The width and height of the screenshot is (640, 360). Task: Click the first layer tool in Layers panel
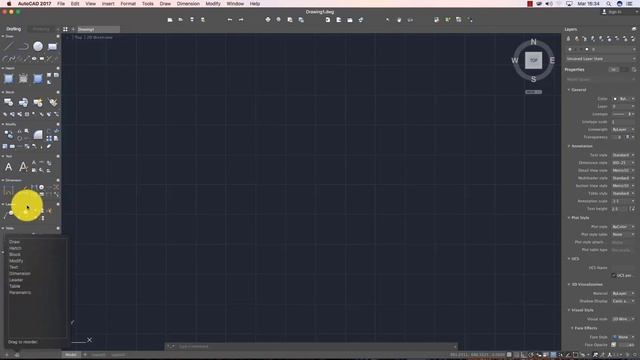(568, 39)
